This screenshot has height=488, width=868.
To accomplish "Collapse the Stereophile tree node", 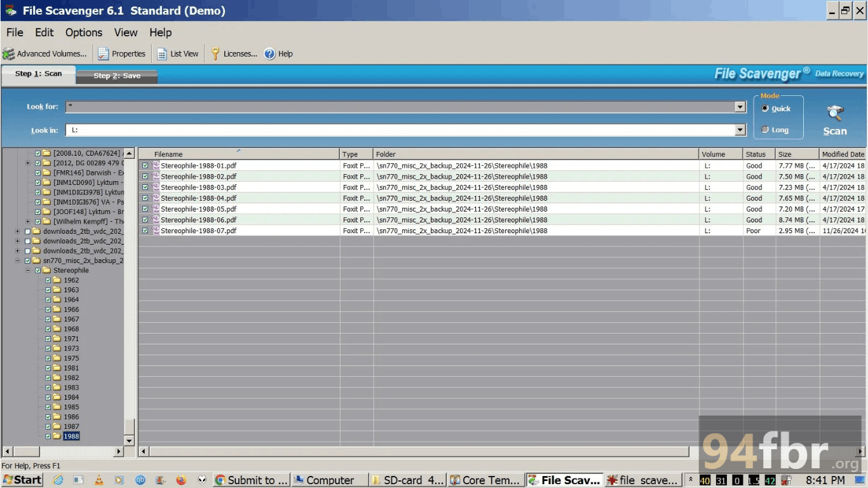I will point(28,271).
